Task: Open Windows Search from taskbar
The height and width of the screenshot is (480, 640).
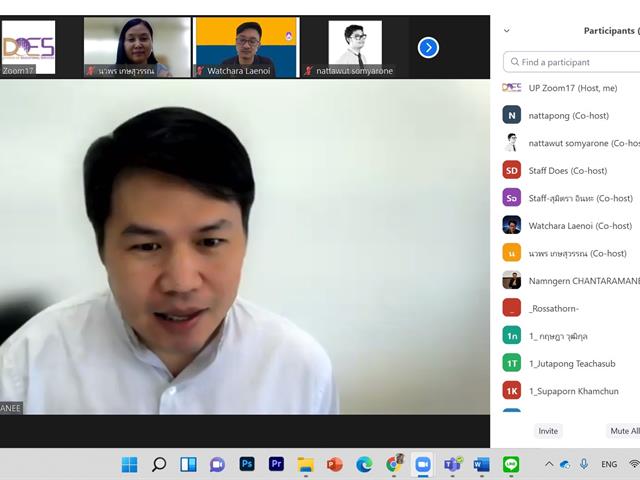Action: pyautogui.click(x=159, y=464)
